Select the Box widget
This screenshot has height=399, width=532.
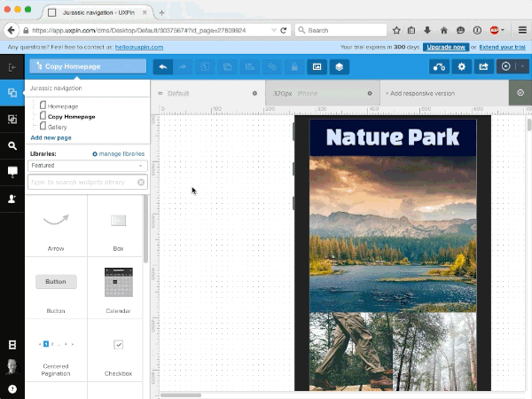118,225
